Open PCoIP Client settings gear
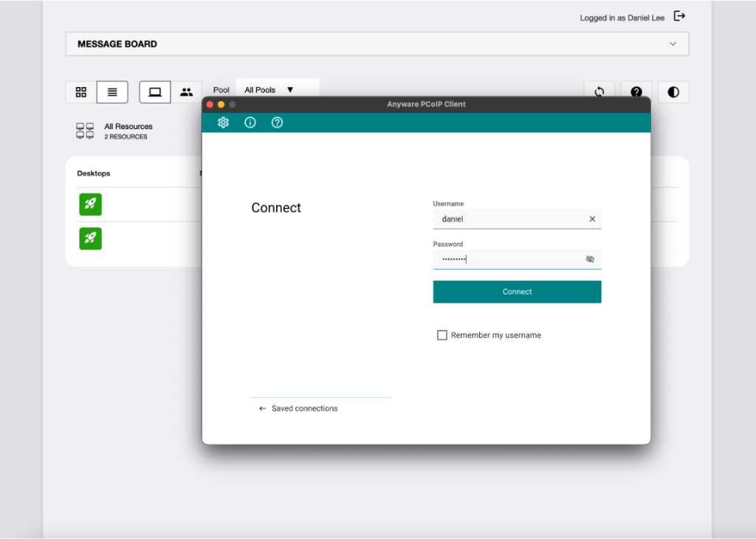756x539 pixels. [223, 123]
